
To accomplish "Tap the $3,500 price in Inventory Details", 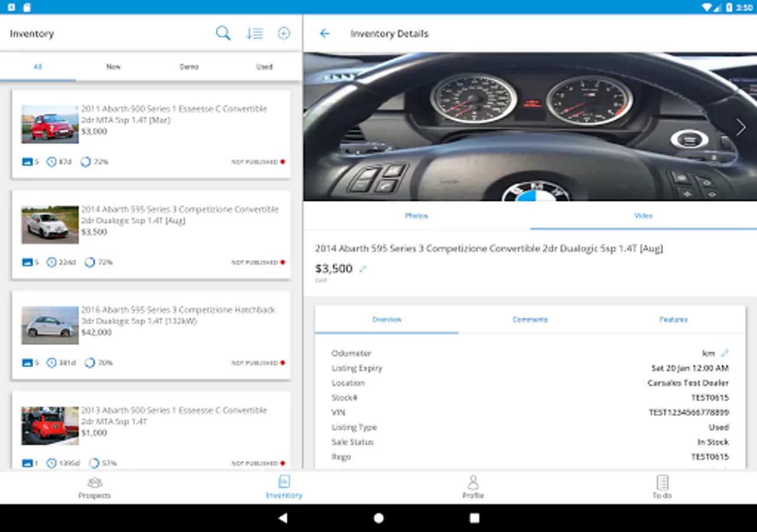I will click(x=334, y=269).
